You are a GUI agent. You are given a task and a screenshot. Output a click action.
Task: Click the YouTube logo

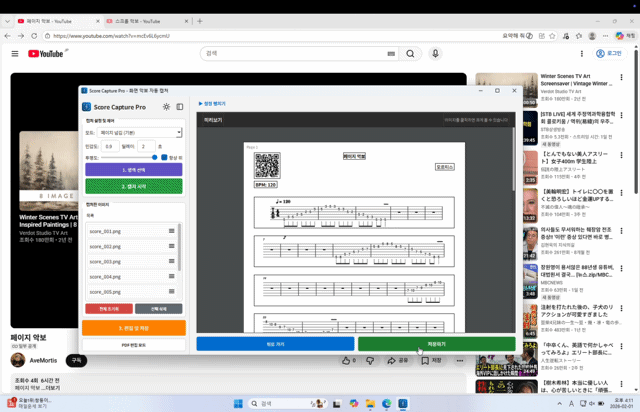point(46,54)
